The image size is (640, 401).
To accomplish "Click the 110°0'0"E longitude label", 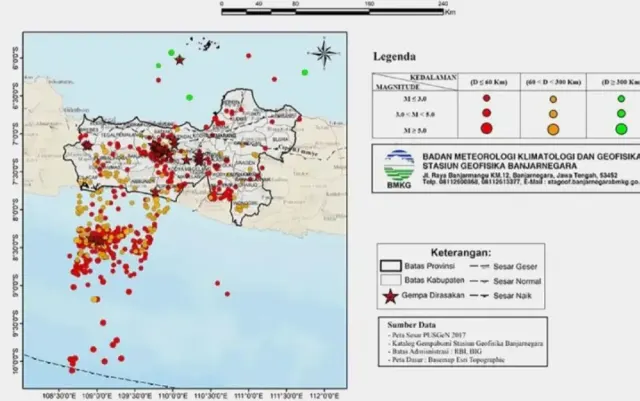I will point(173,396).
